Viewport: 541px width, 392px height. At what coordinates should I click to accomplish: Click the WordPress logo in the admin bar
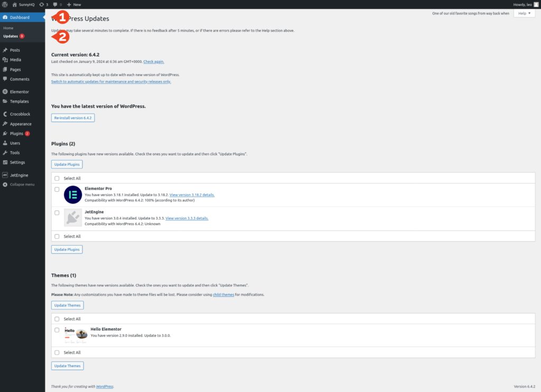click(x=5, y=4)
